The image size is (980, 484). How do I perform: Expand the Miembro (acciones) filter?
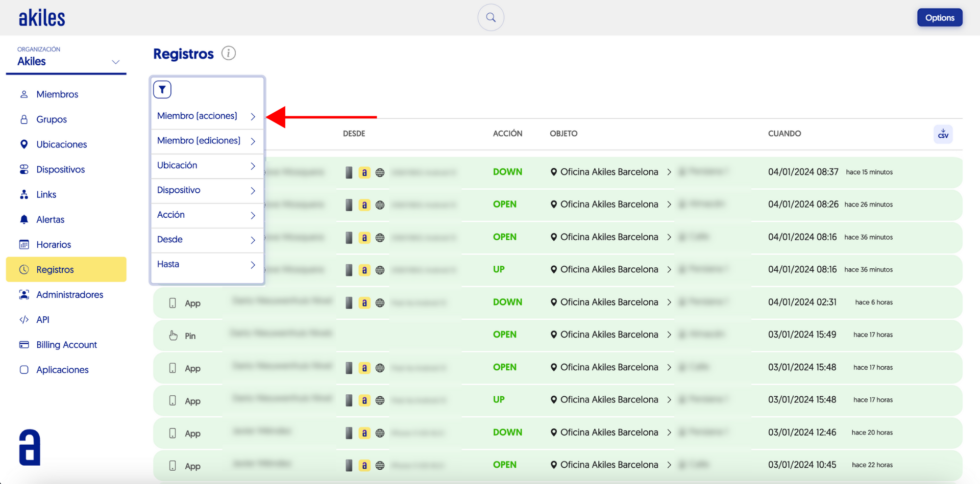(207, 116)
